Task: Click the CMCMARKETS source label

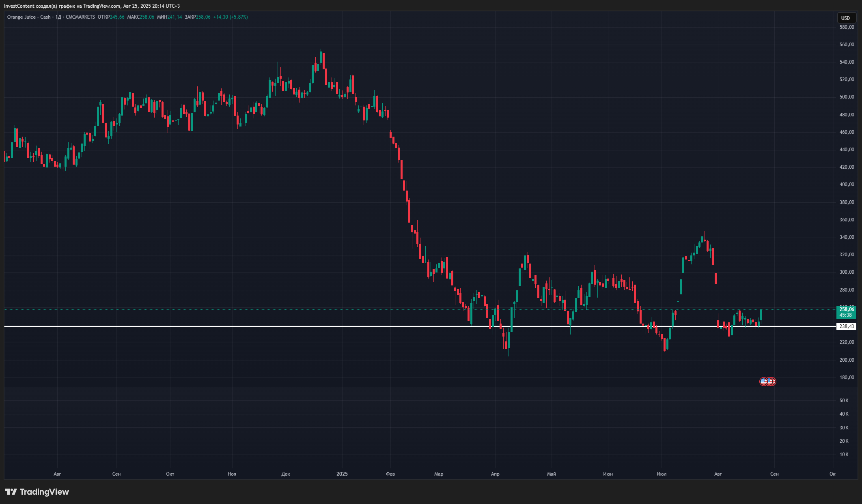Action: click(x=80, y=17)
